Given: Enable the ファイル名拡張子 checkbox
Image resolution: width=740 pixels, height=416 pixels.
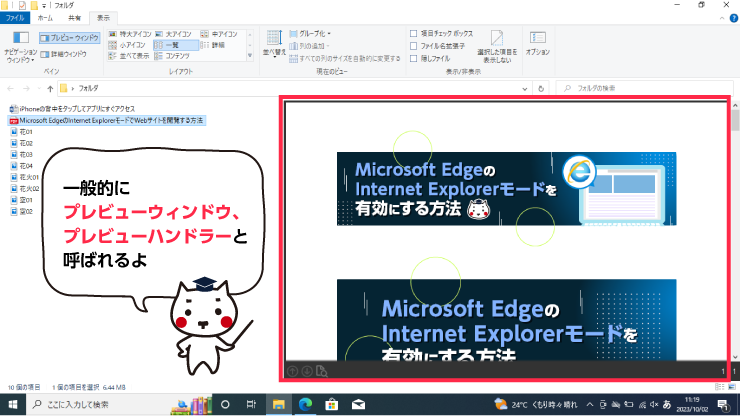Looking at the screenshot, I should point(413,46).
